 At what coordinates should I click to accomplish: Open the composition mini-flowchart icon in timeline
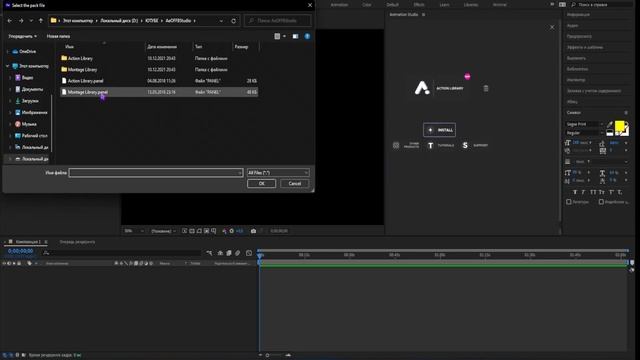pos(209,253)
